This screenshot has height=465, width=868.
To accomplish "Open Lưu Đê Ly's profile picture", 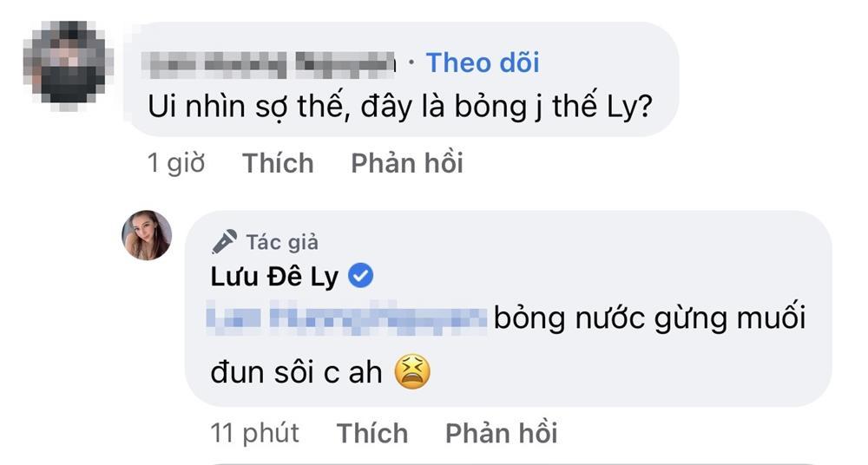I will (147, 235).
